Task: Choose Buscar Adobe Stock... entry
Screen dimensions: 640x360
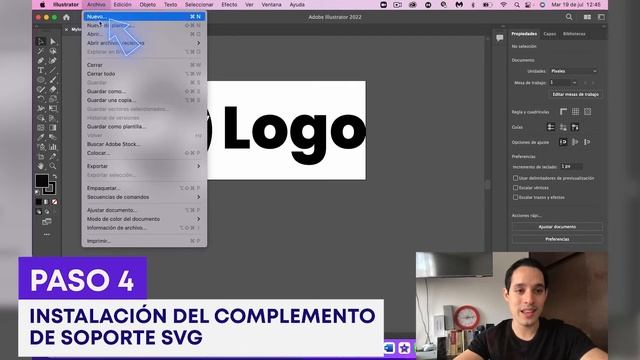Action: click(144, 144)
